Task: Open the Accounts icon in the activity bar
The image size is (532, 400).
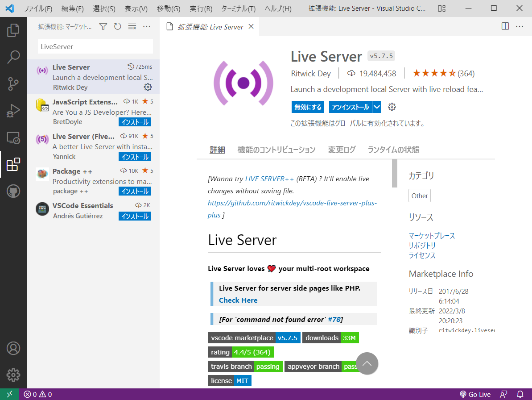Action: pos(13,348)
